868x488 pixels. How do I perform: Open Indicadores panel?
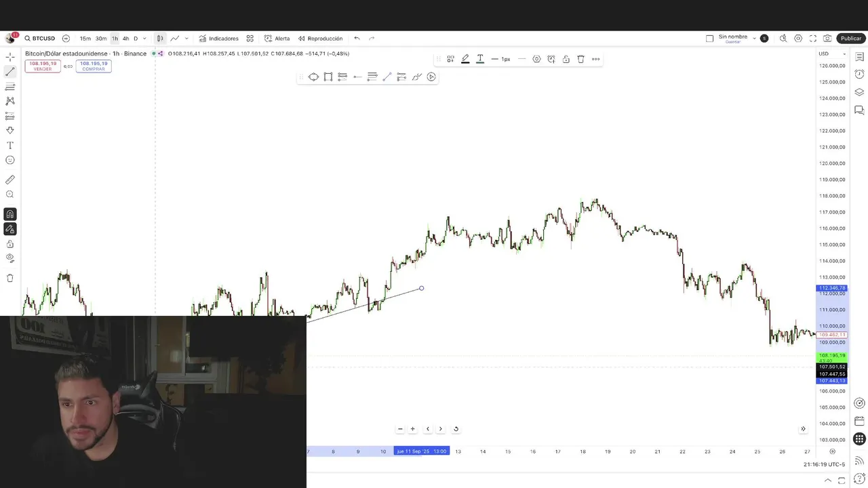(x=218, y=39)
